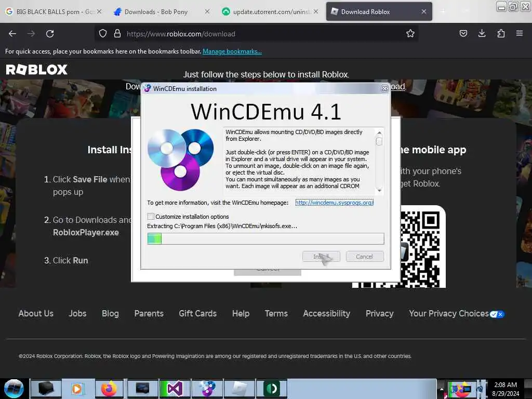
Task: Open the green circle app in taskbar
Action: (271, 389)
